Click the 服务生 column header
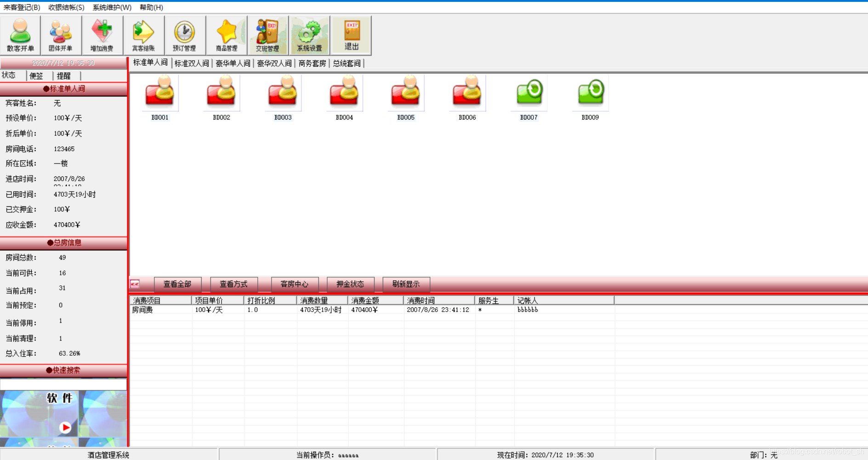Image resolution: width=868 pixels, height=460 pixels. pyautogui.click(x=494, y=301)
